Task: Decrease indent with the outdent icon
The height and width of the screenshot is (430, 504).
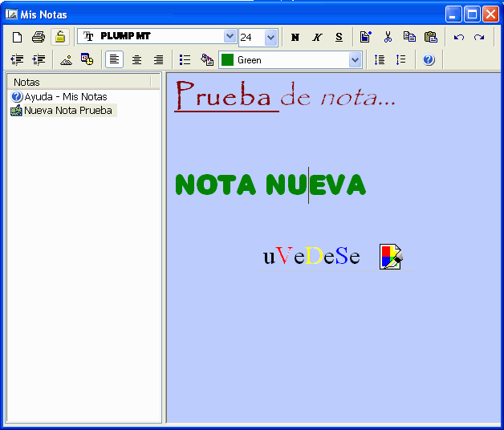Action: 17,59
